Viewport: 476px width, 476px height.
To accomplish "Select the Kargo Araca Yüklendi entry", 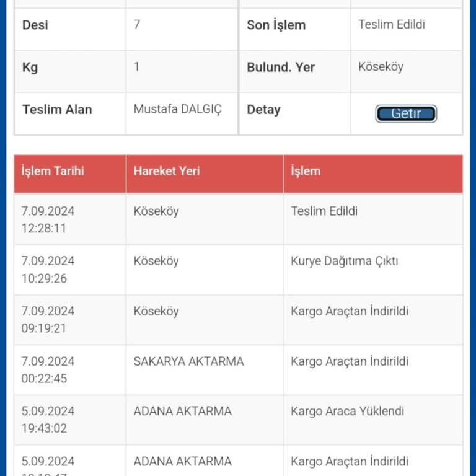I will pos(347,411).
